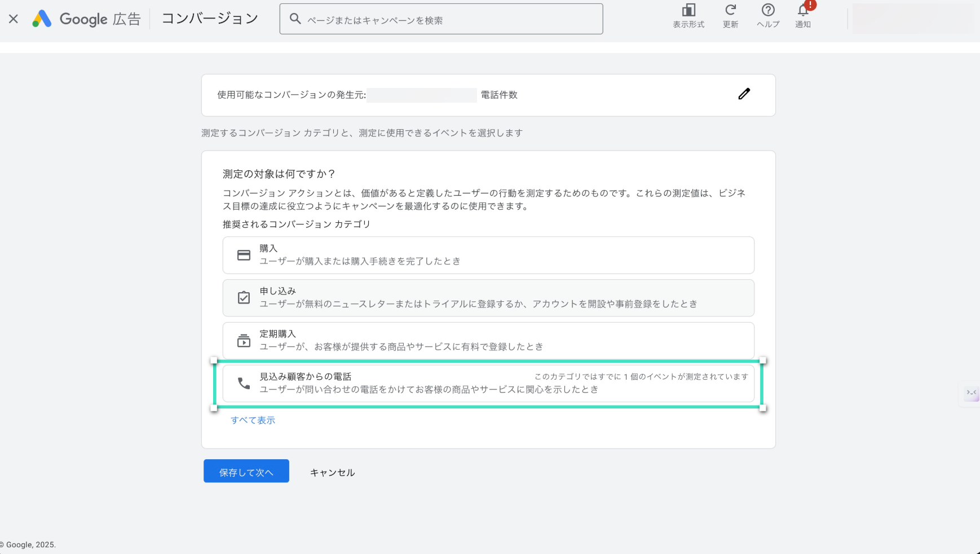Select the 見込み顧客からの電話 category
Image resolution: width=980 pixels, height=554 pixels.
click(488, 384)
